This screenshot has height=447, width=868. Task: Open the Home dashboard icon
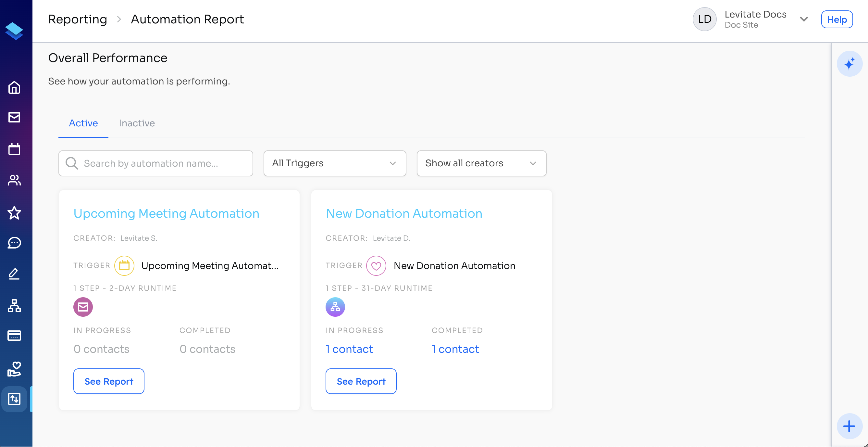click(14, 88)
